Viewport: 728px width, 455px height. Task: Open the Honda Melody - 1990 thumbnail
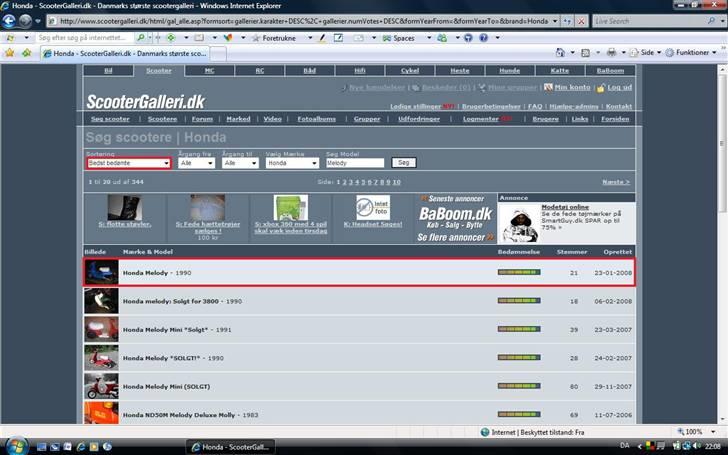point(100,273)
